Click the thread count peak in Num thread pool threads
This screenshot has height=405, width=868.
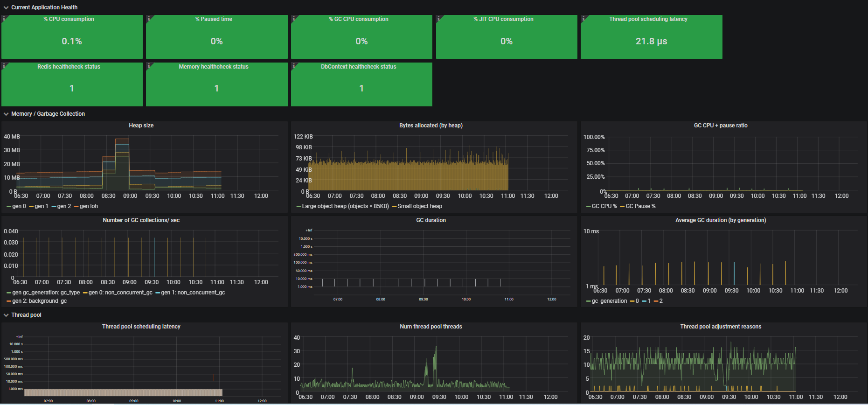click(436, 347)
